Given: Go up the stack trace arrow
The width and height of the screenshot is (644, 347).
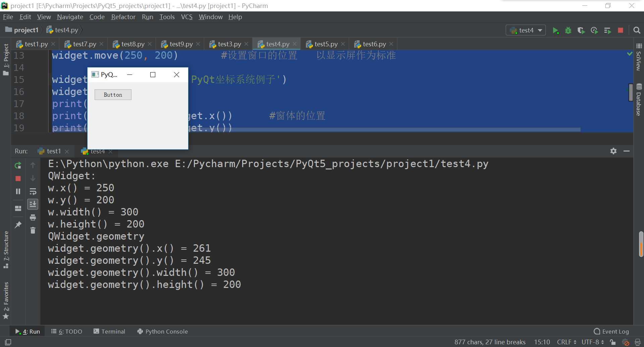Looking at the screenshot, I should pyautogui.click(x=33, y=165).
